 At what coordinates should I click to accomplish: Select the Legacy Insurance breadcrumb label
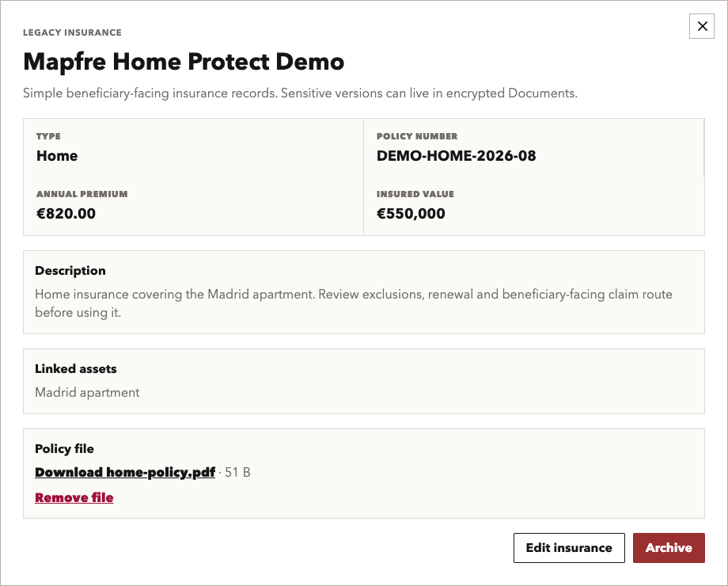pos(73,32)
